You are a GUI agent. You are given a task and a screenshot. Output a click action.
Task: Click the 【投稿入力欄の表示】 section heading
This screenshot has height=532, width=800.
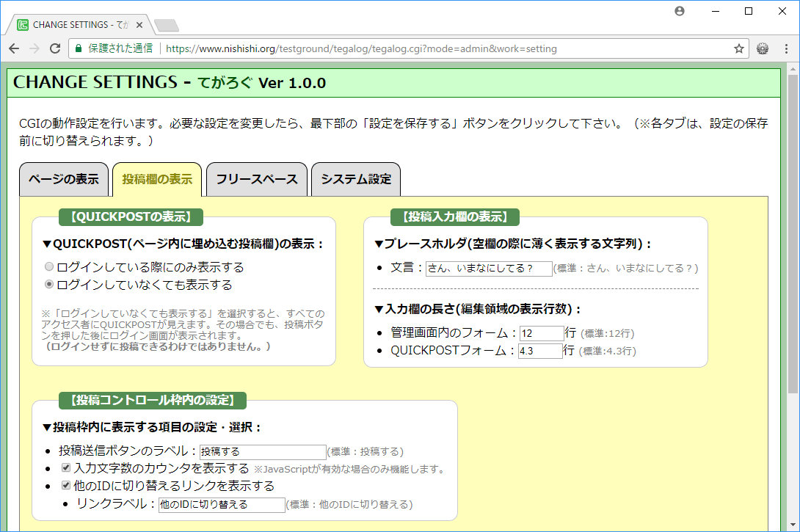(x=454, y=216)
